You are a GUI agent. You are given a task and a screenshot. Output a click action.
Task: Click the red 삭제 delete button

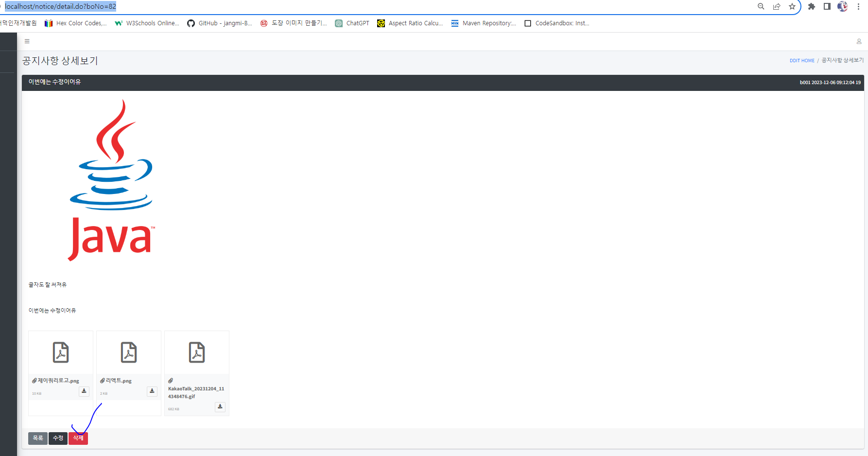pos(78,438)
